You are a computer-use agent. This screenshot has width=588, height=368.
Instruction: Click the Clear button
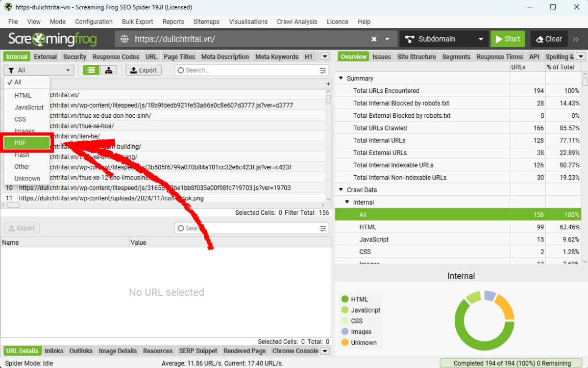[x=549, y=39]
